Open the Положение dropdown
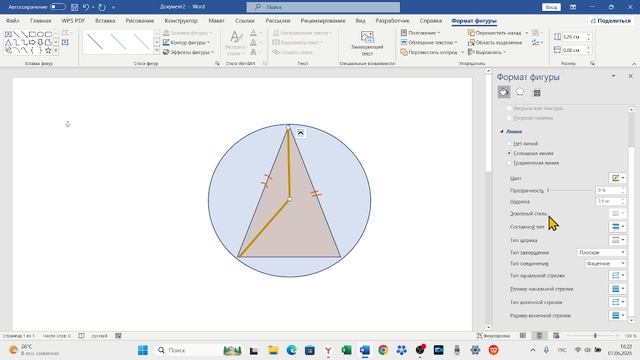This screenshot has height=360, width=640. pos(420,33)
